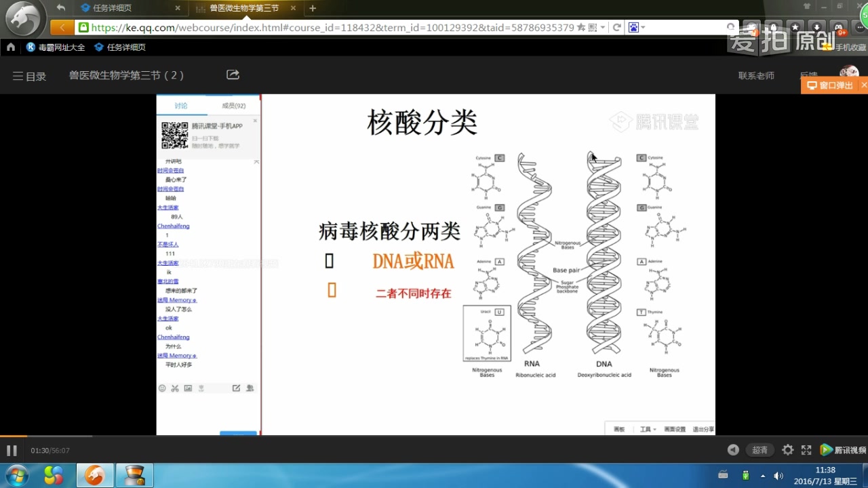Click 退出分享 in shared toolbar

[703, 429]
